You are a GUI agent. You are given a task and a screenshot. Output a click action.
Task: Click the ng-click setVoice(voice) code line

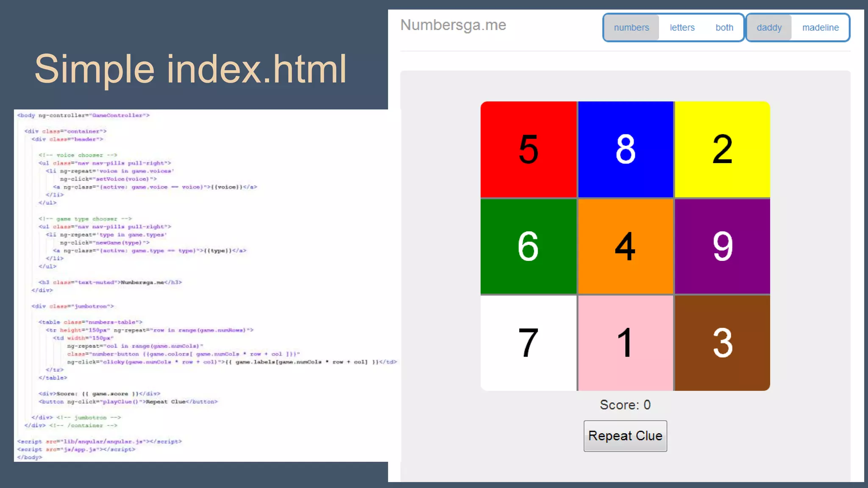coord(108,179)
